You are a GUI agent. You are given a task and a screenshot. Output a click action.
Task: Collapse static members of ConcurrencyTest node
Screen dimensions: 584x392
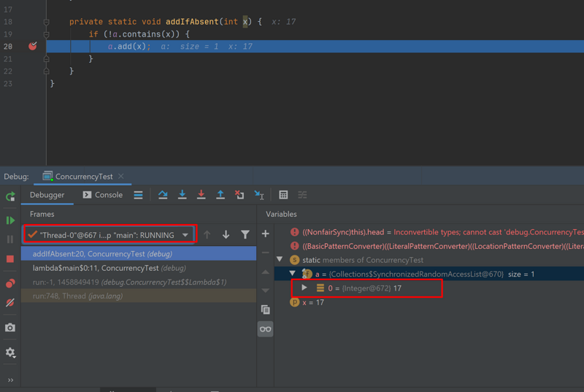(x=280, y=260)
